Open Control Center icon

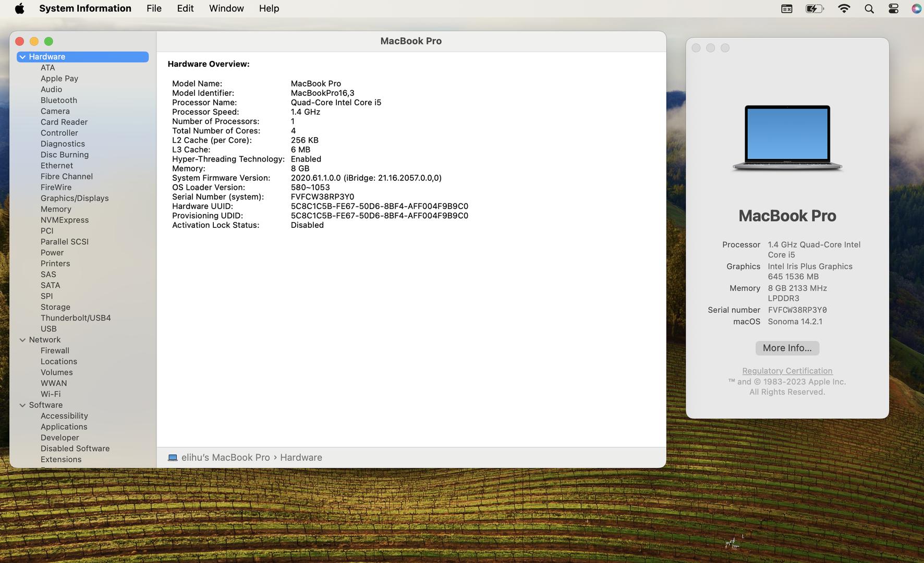pyautogui.click(x=893, y=8)
